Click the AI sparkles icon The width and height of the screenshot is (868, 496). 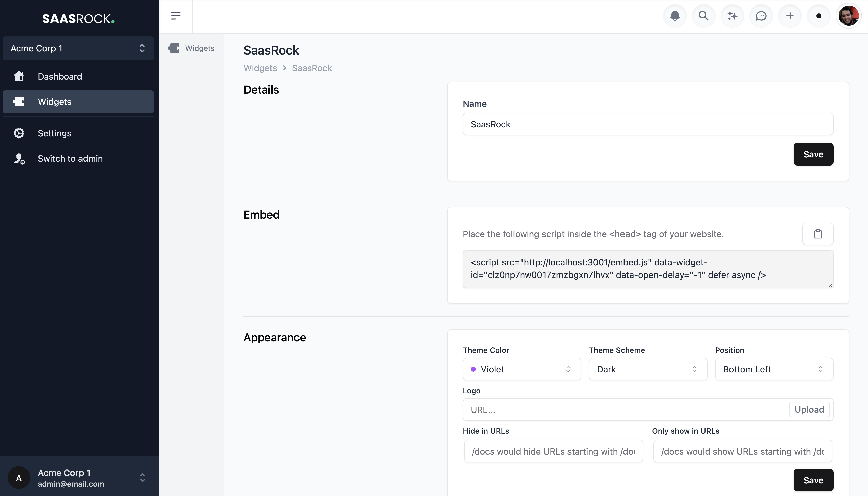point(733,16)
